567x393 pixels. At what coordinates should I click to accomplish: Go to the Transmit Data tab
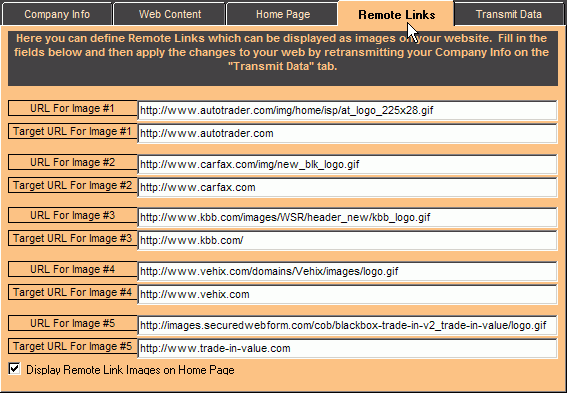508,14
